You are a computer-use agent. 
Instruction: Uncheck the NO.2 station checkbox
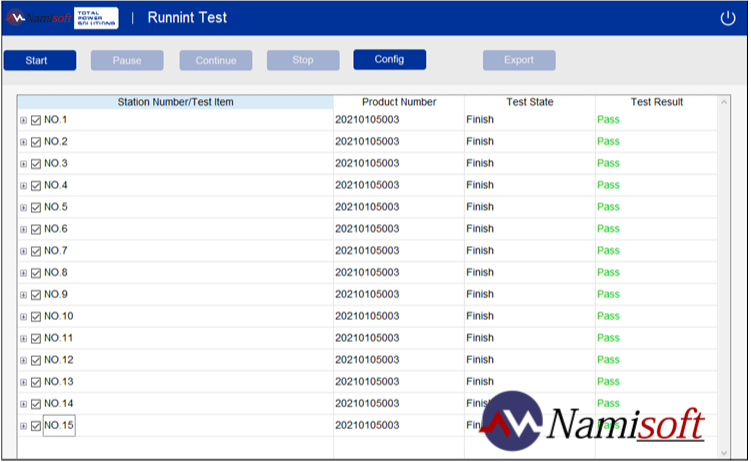(x=36, y=142)
